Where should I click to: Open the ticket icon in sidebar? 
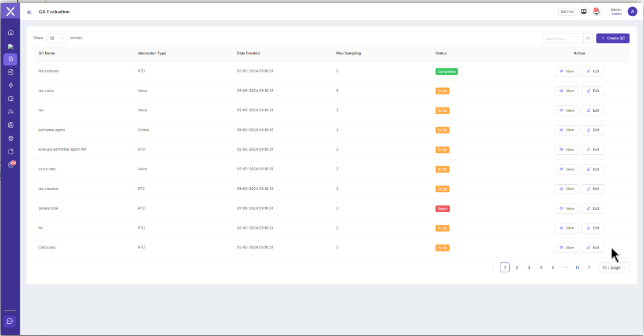(10, 98)
